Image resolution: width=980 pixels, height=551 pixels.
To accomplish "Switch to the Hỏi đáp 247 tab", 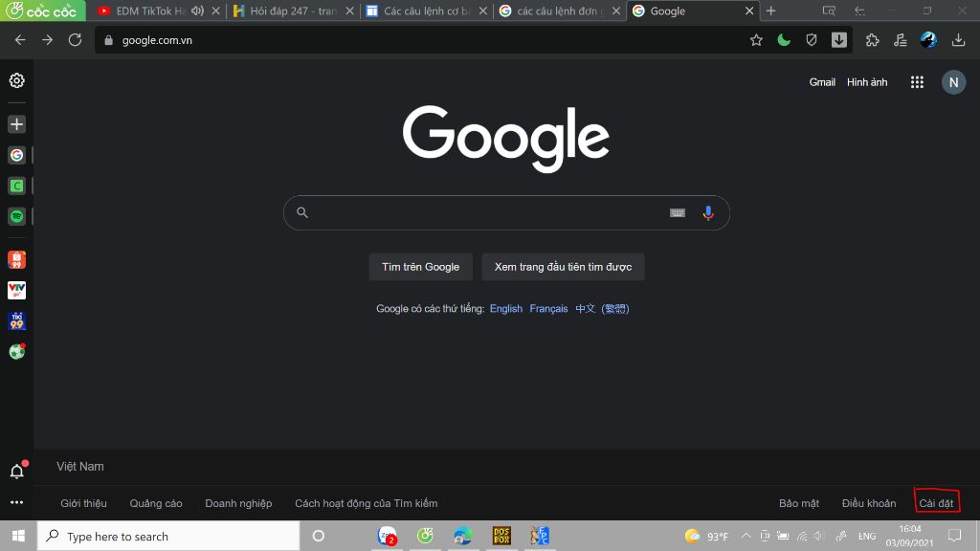I will (x=293, y=11).
